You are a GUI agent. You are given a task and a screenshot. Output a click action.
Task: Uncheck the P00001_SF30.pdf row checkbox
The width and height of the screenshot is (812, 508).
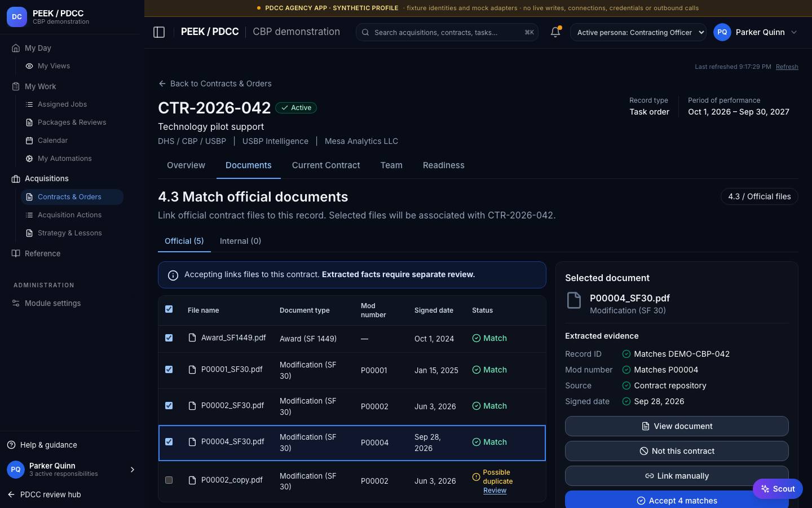pos(169,369)
